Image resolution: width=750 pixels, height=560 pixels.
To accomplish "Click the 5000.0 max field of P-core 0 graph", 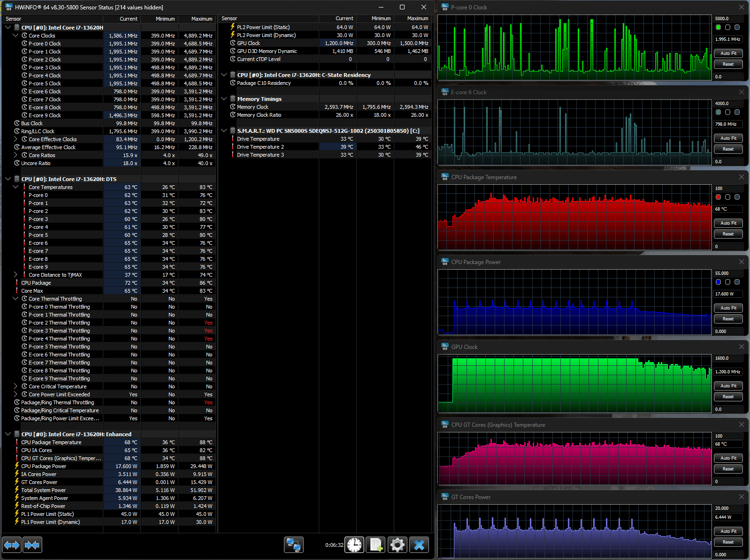I will point(727,19).
